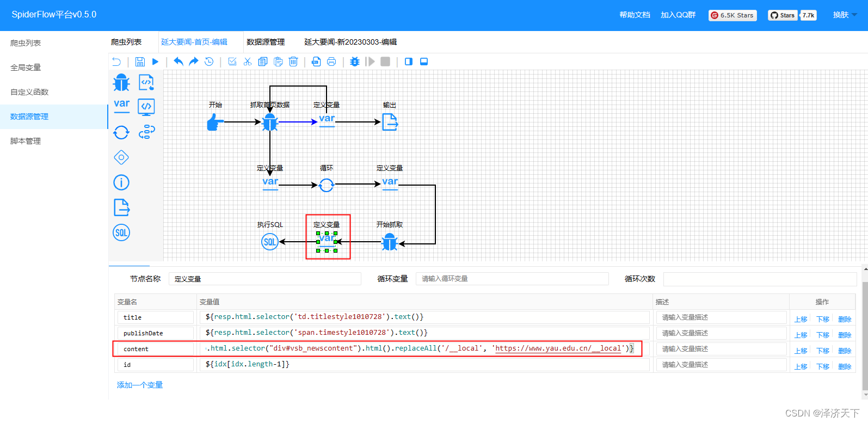Switch to the 数据源管理 tab

tap(266, 42)
